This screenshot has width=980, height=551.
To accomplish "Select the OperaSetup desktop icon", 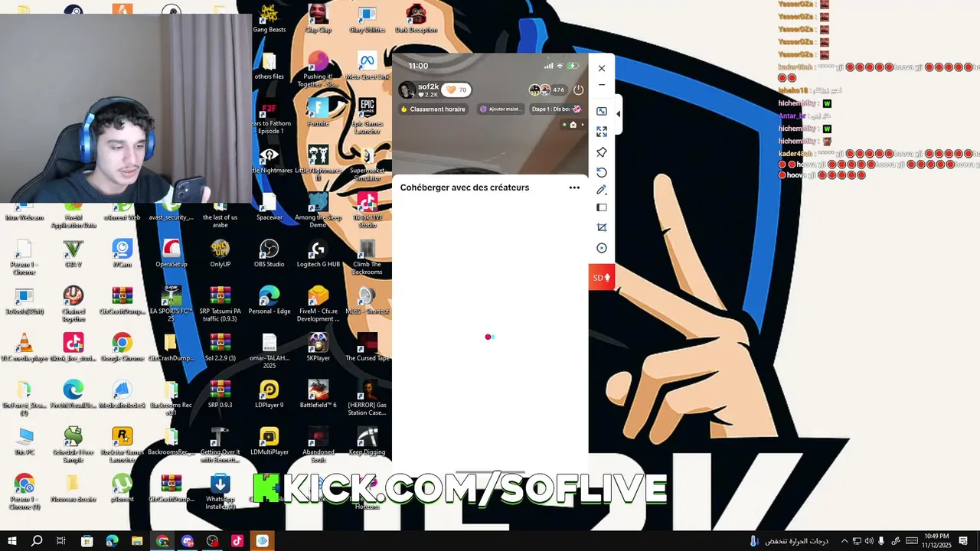I will tap(171, 254).
